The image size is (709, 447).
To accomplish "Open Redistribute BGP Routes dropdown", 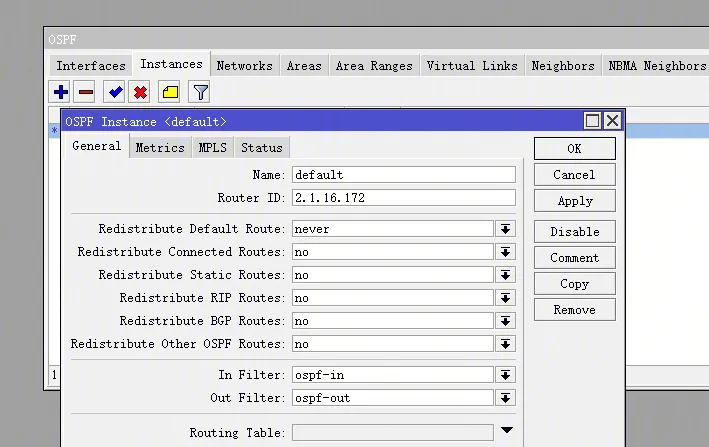I will coord(506,321).
